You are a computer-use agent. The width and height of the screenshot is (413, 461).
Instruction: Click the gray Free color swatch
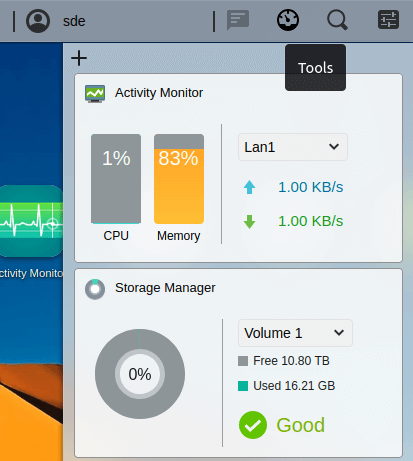[x=243, y=361]
